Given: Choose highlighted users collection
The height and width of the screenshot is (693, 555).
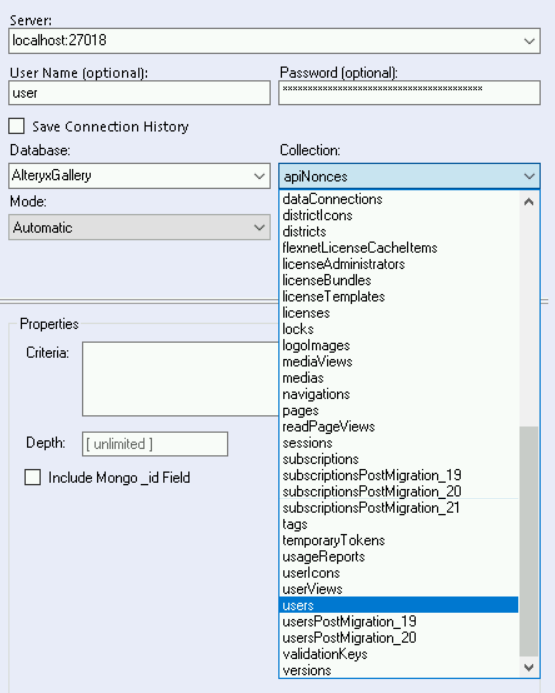Looking at the screenshot, I should click(399, 605).
